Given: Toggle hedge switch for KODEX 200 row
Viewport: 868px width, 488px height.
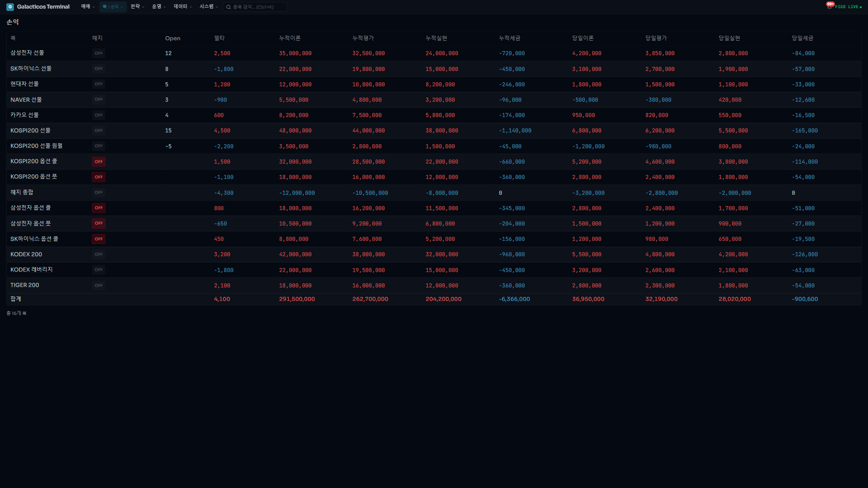Looking at the screenshot, I should (x=99, y=254).
